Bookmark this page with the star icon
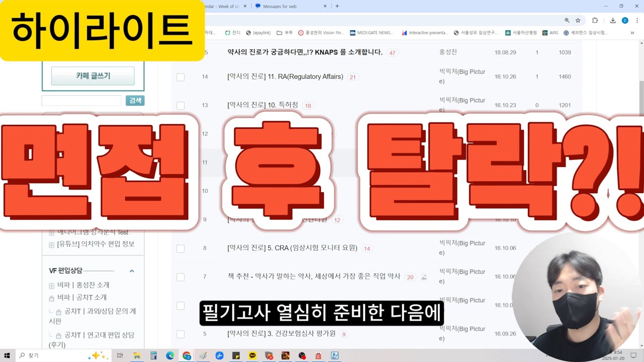The image size is (644, 362). (x=578, y=20)
